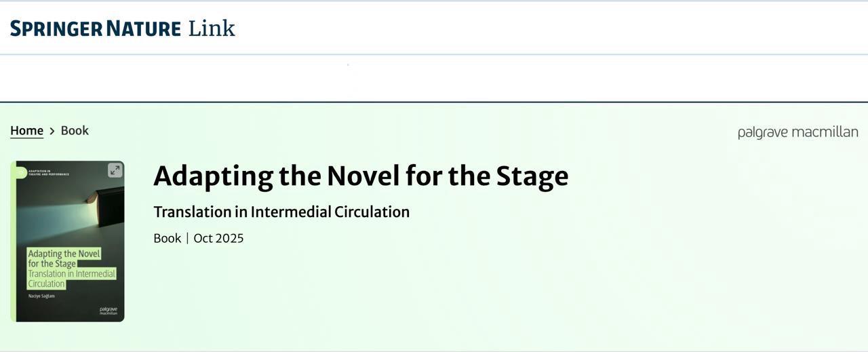
Task: Click subtitle 'Translation in Intermedial Circulation'
Action: (x=281, y=212)
